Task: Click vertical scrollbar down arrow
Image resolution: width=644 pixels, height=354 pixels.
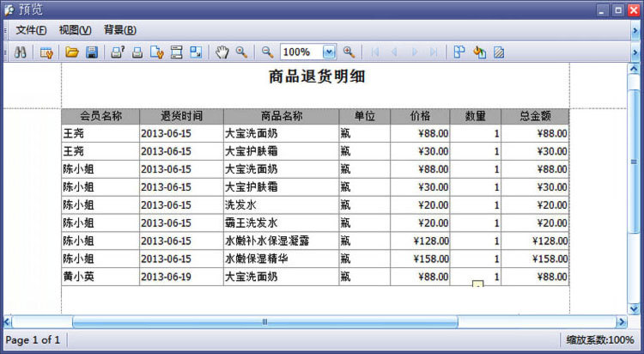Action: [x=635, y=308]
